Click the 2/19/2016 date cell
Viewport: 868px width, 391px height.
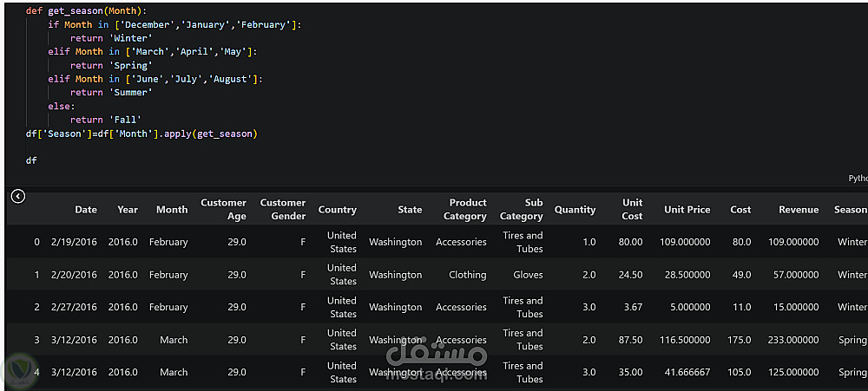coord(74,242)
